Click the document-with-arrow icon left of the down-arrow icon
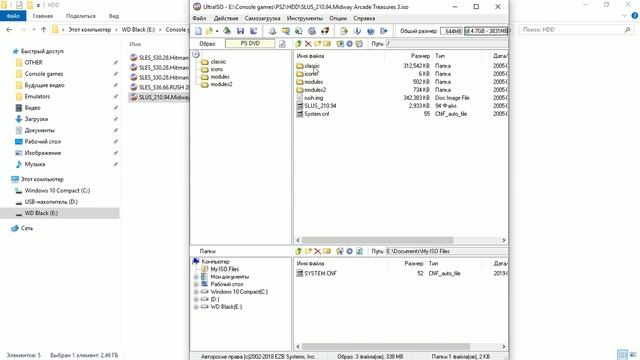 (344, 31)
